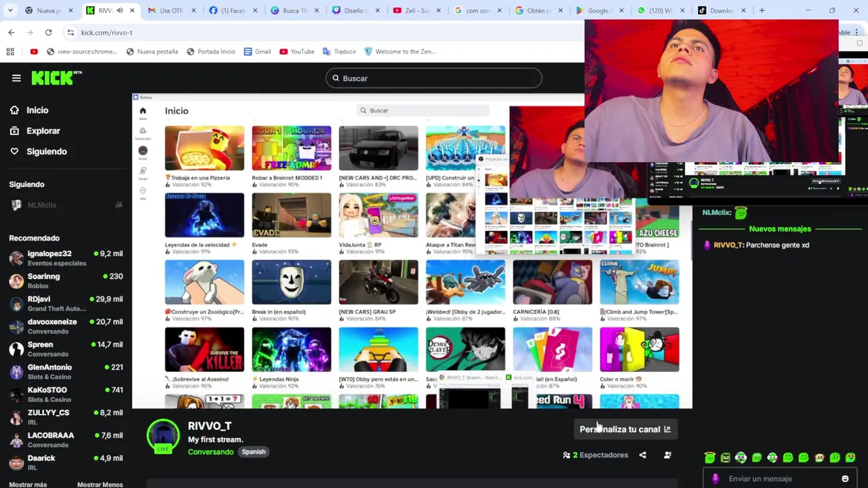Open the Conversando category link
Image resolution: width=868 pixels, height=488 pixels.
pyautogui.click(x=210, y=451)
